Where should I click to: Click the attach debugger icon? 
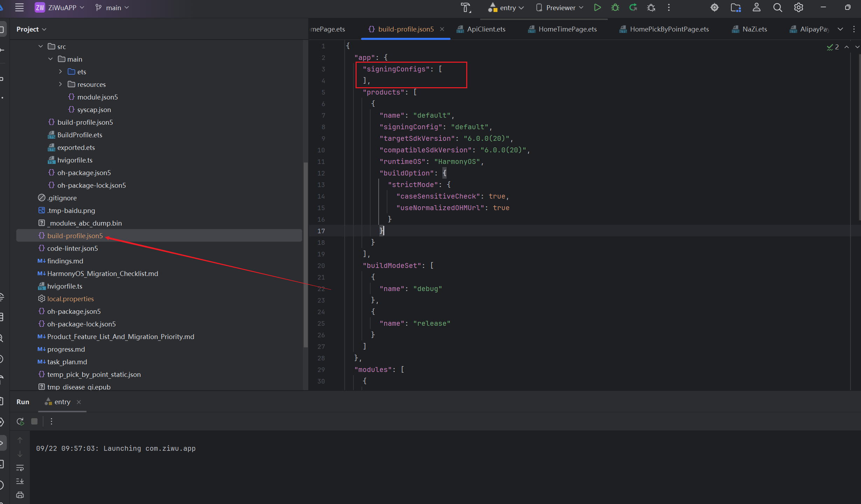coord(651,7)
